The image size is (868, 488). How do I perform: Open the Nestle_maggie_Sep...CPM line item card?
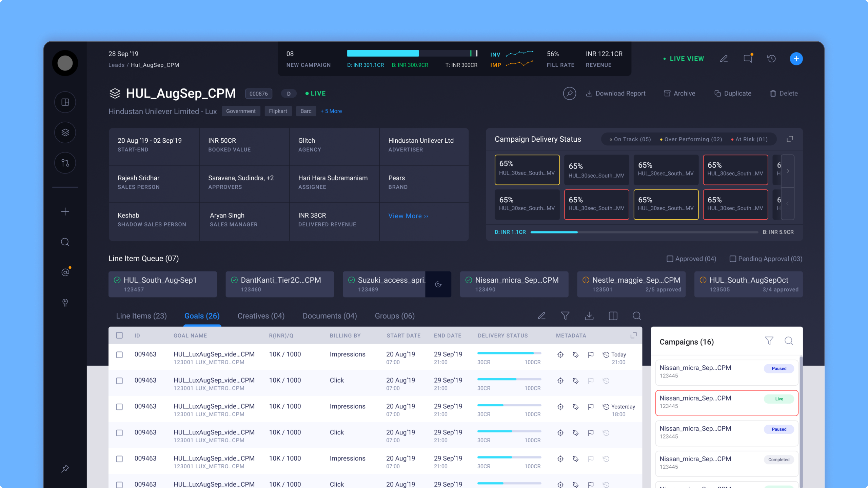[631, 284]
